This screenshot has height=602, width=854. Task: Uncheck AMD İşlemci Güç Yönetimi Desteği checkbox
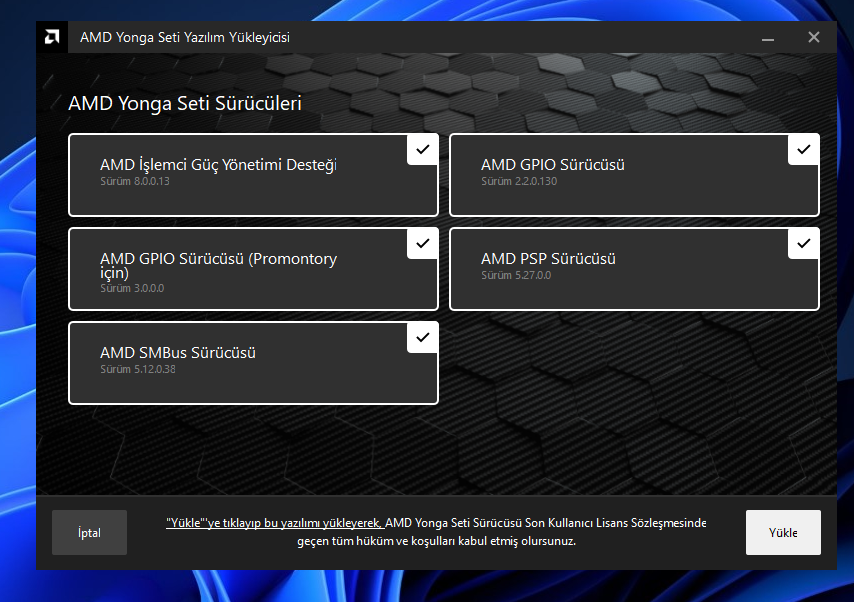423,149
